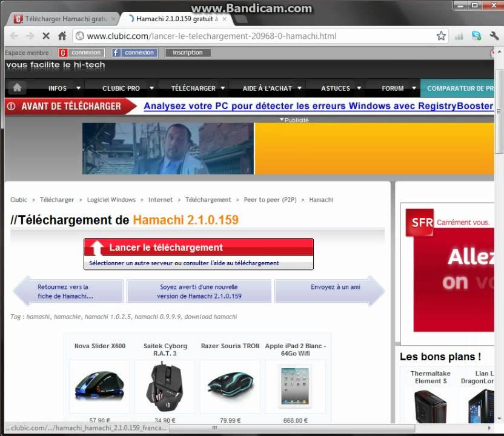Open the INFOS menu item
Image resolution: width=504 pixels, height=436 pixels.
point(58,88)
